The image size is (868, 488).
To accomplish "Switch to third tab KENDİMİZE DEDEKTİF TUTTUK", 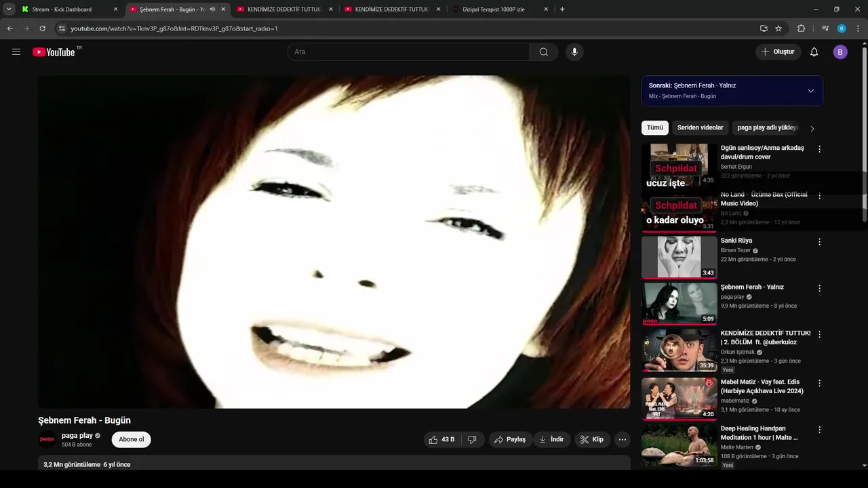I will point(285,9).
